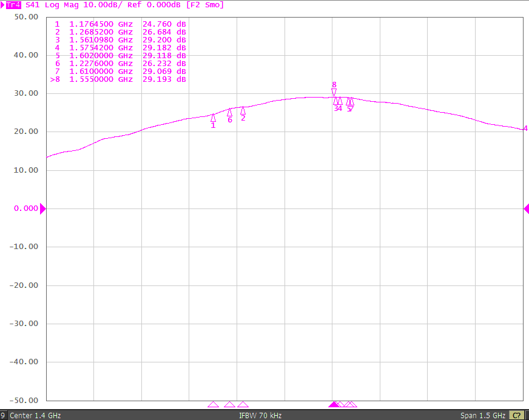Select the Tr4 active trace label
The image size is (529, 420).
click(13, 5)
